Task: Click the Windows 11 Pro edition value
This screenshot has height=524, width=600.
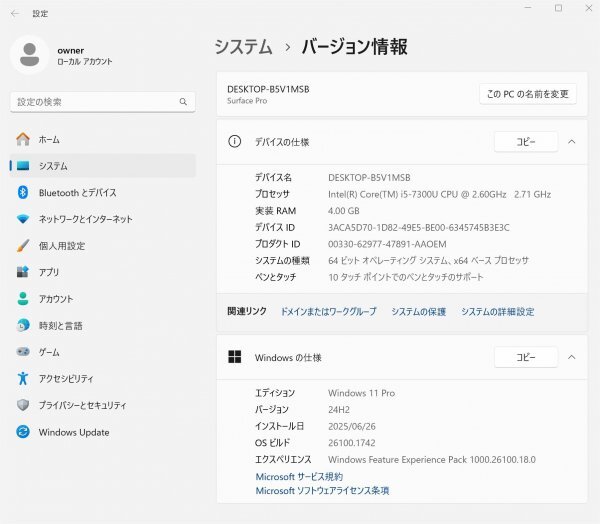Action: click(x=362, y=393)
